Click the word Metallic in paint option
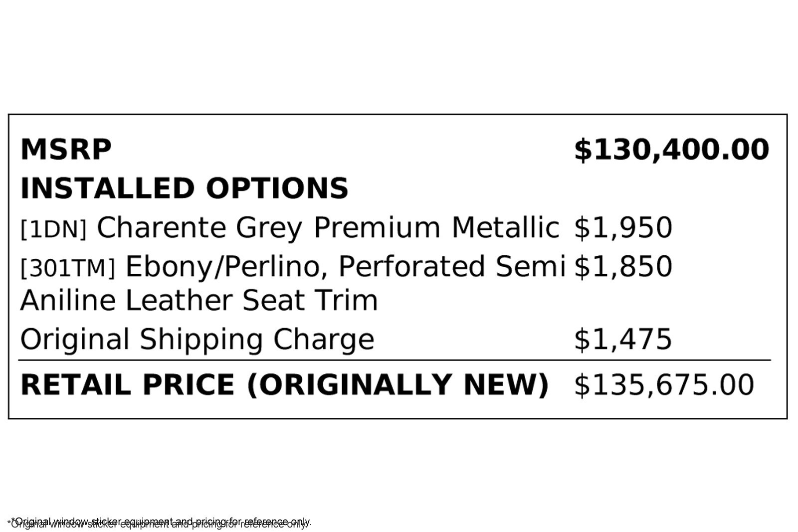Screen dimensions: 798x532 pyautogui.click(x=505, y=227)
